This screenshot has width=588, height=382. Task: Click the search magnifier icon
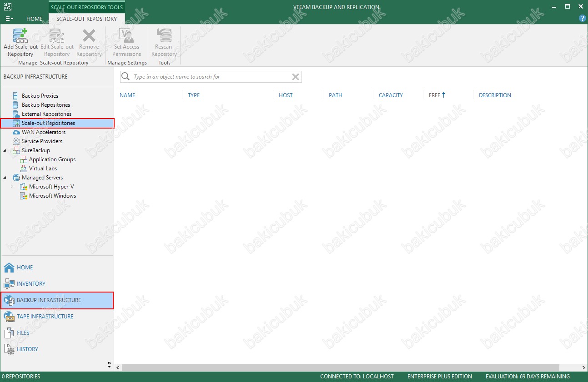click(126, 77)
